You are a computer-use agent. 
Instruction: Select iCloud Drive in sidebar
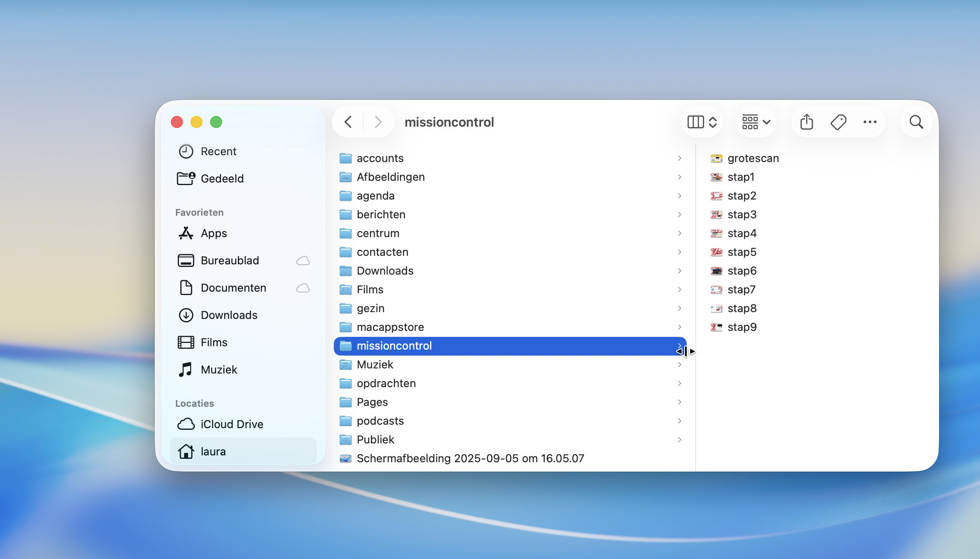click(x=231, y=424)
